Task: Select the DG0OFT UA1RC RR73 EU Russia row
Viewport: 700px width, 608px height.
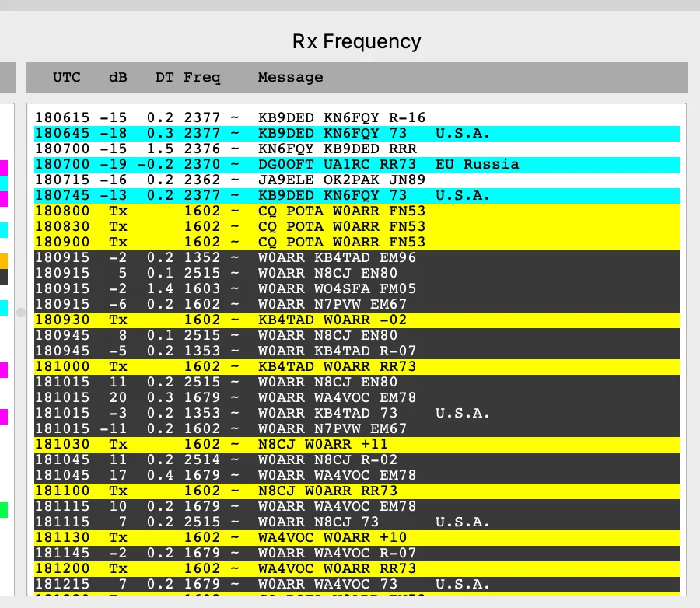Action: tap(357, 165)
